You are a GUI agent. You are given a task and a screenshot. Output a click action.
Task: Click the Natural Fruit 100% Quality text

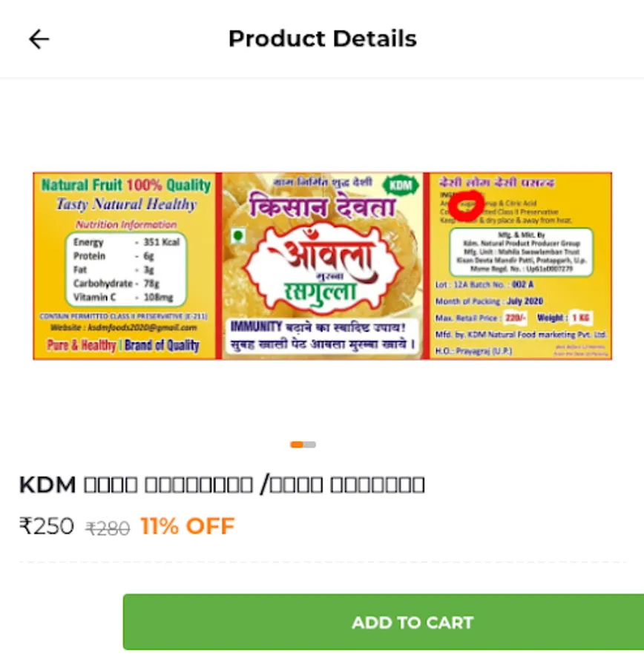(x=126, y=185)
